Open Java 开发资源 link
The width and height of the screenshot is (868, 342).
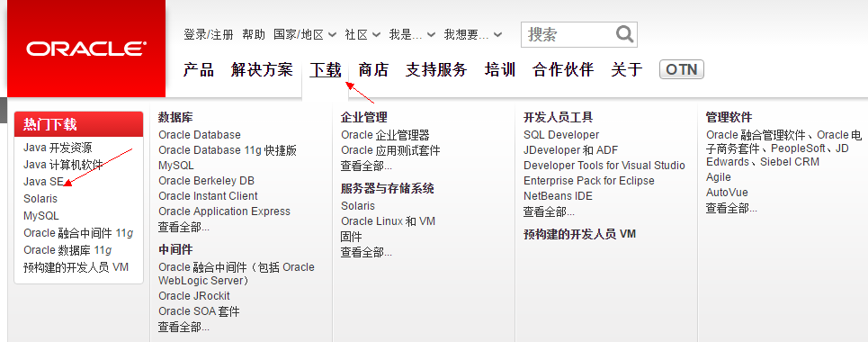(x=58, y=148)
